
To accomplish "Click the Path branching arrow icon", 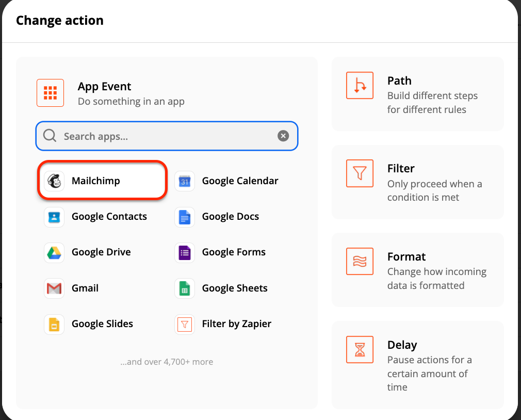I will (360, 86).
